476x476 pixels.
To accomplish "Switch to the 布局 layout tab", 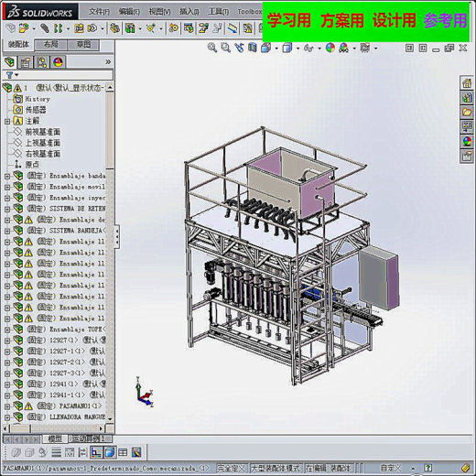I will (x=50, y=45).
